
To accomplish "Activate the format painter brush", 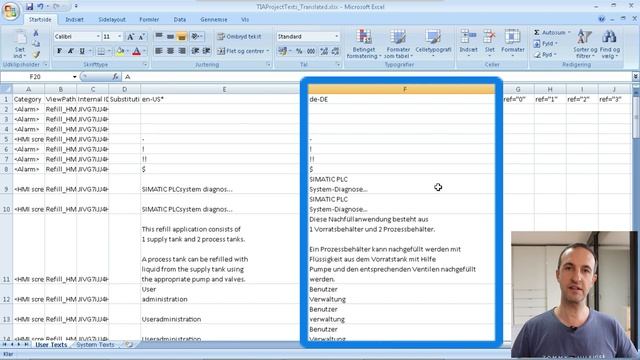I will tap(36, 54).
